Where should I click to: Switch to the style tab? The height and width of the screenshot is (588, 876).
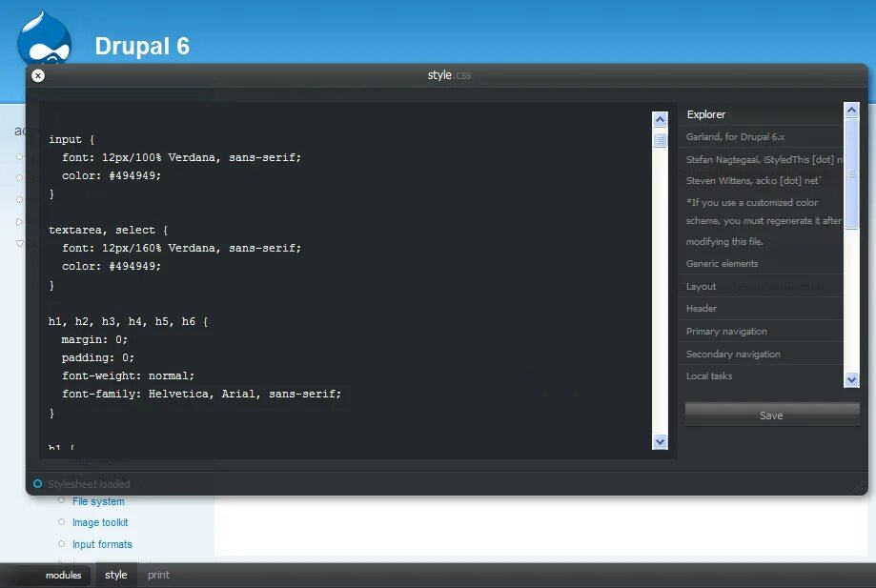pyautogui.click(x=116, y=575)
